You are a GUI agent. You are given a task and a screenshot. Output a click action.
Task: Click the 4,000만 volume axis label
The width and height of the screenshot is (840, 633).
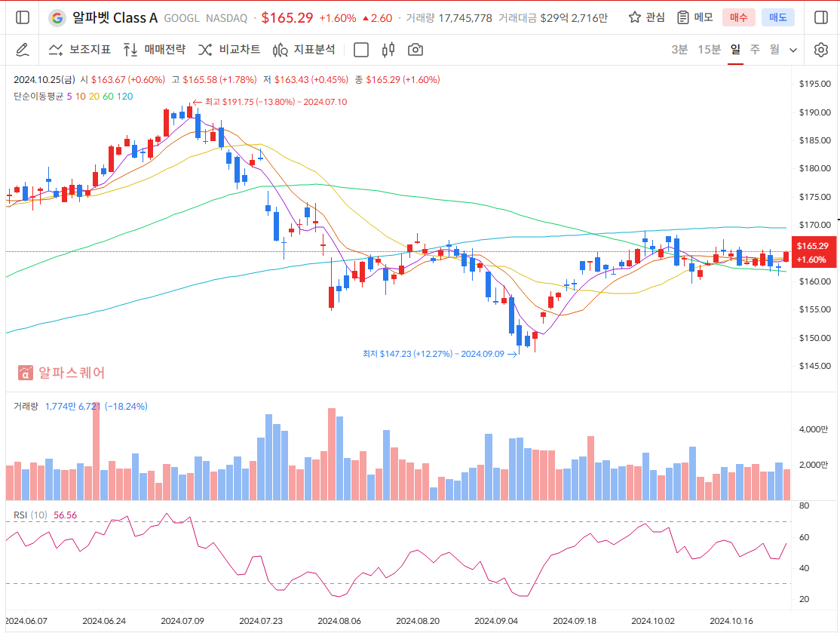pos(813,429)
